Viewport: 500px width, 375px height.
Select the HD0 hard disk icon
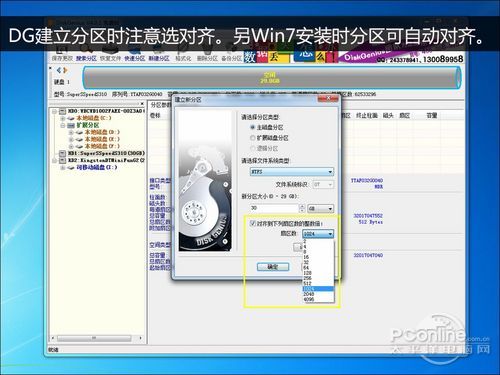[62, 111]
